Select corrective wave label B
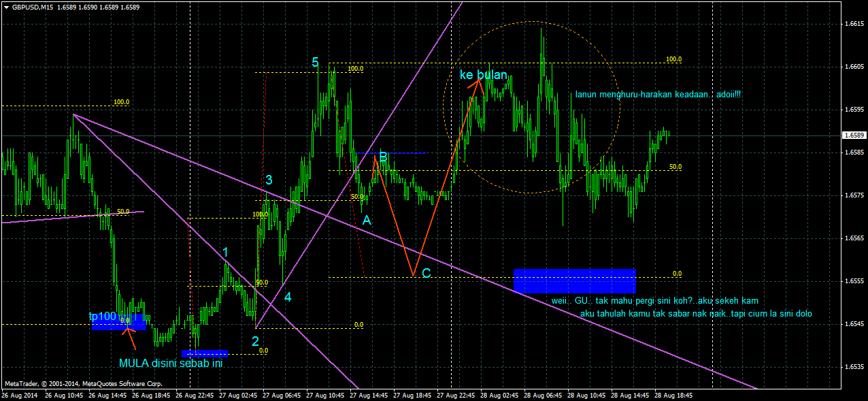 pos(383,157)
